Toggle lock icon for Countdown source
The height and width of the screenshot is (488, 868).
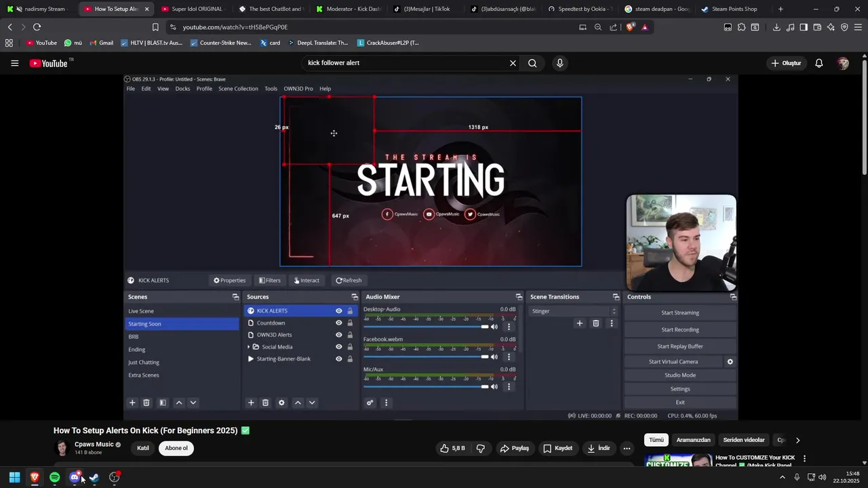coord(350,323)
